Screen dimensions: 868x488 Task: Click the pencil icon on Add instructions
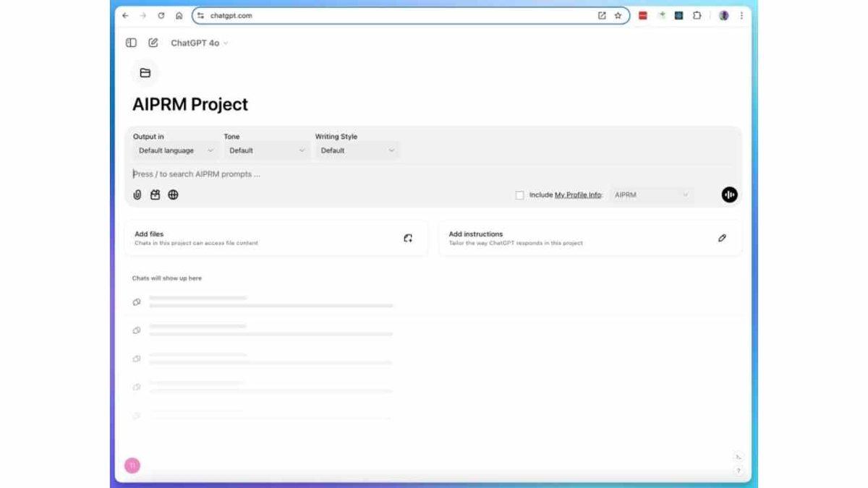click(721, 238)
